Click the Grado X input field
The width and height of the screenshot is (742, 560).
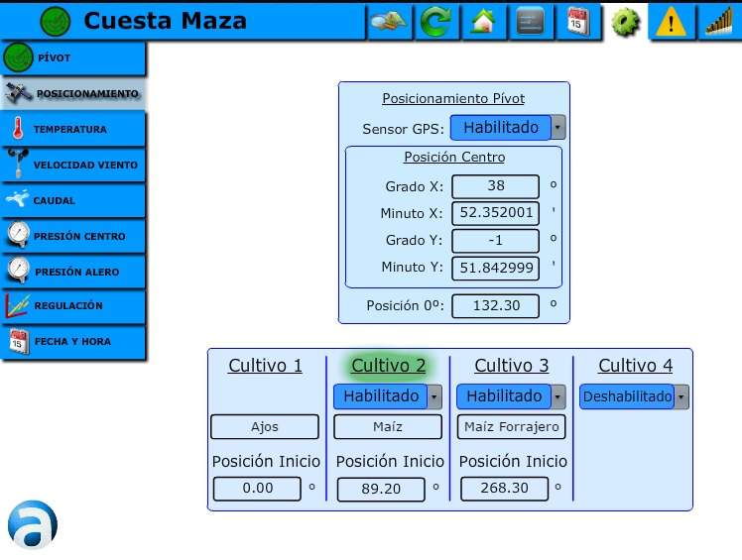pyautogui.click(x=495, y=186)
